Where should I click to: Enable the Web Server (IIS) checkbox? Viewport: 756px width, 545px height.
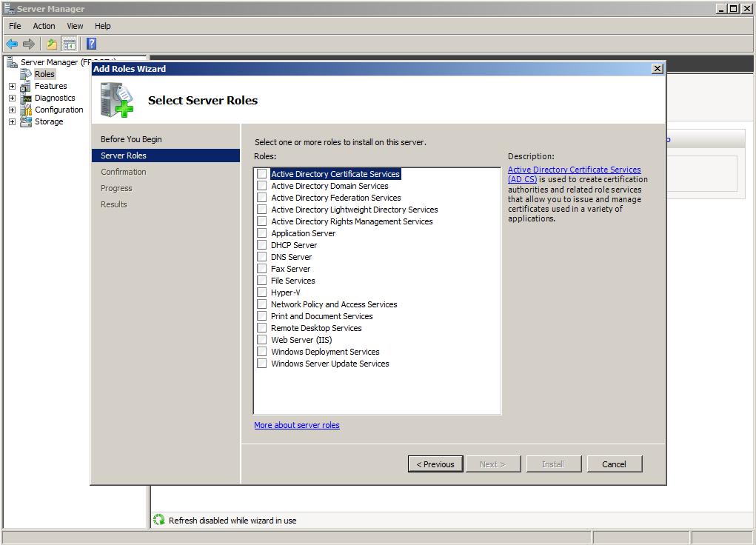point(262,340)
